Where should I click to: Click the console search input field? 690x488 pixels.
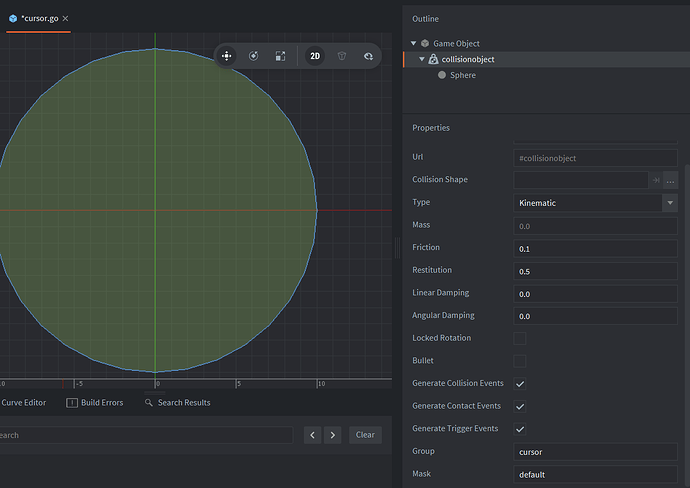tap(146, 435)
